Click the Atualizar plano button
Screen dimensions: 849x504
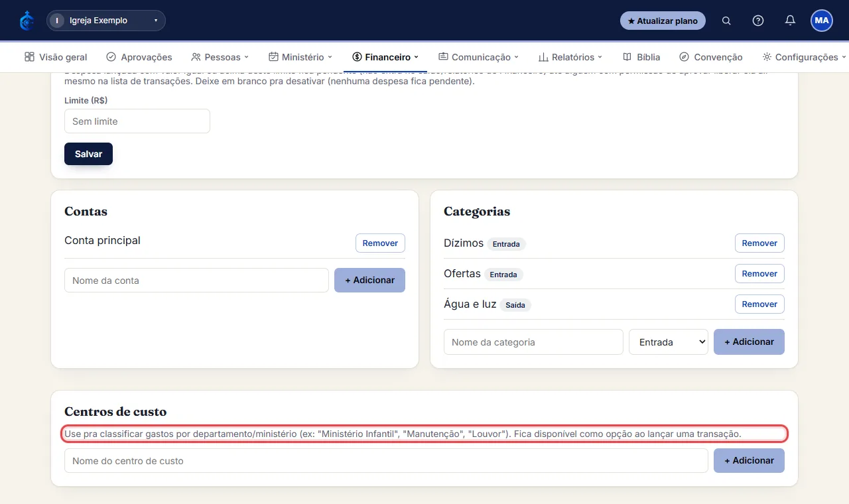coord(663,21)
